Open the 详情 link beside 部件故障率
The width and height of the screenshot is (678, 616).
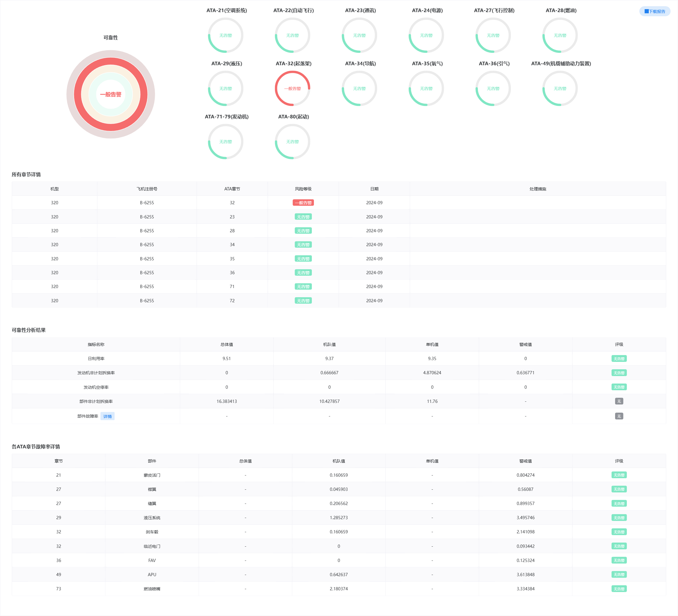coord(107,416)
